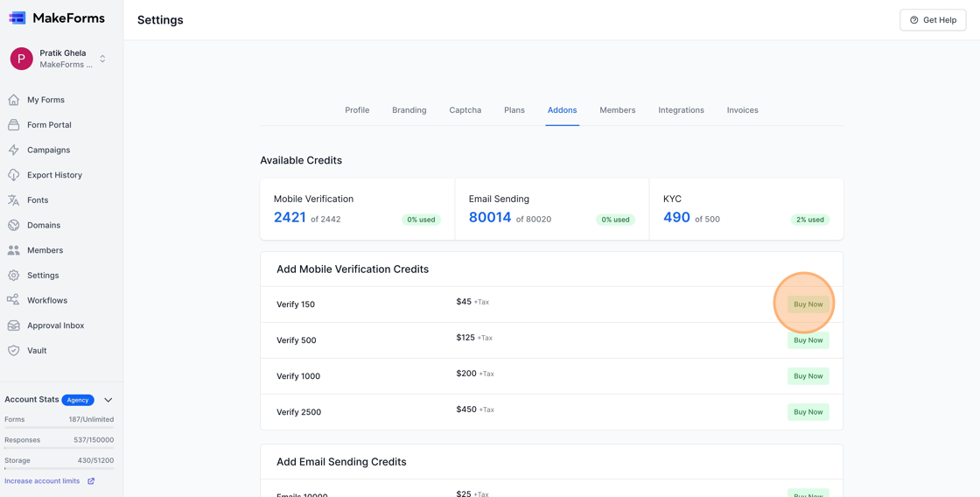Click the Fonts translate icon in sidebar

[x=14, y=200]
